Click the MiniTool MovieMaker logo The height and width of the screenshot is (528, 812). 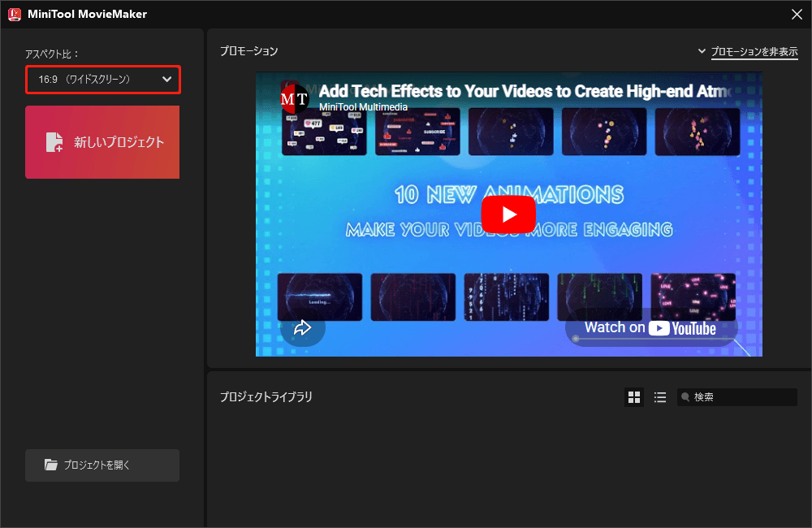click(13, 13)
